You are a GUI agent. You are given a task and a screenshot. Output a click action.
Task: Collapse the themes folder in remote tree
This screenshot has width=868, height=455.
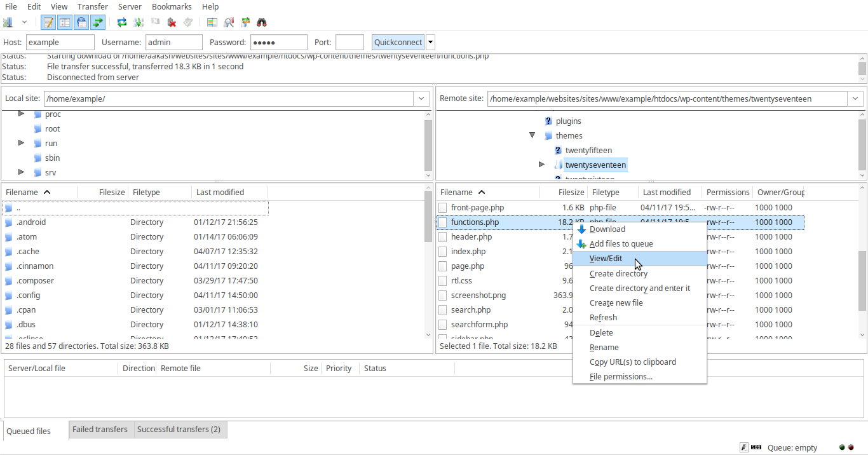tap(532, 135)
